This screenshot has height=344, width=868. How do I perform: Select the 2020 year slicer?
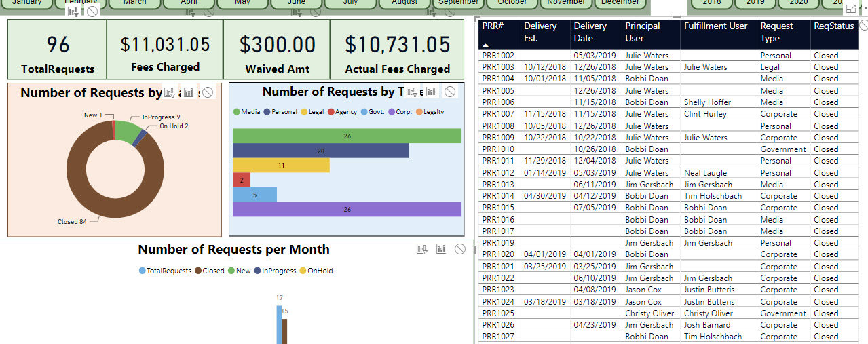[798, 3]
